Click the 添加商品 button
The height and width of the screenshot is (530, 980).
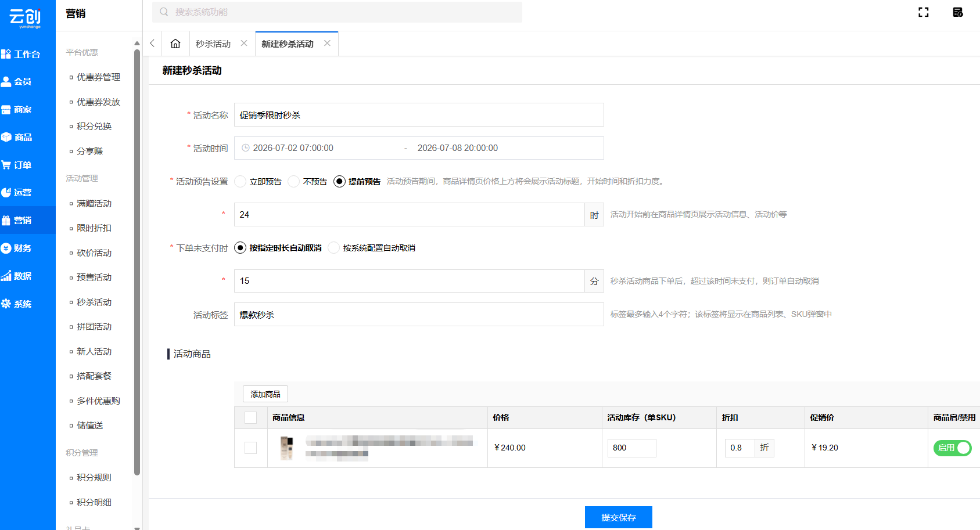[x=265, y=394]
